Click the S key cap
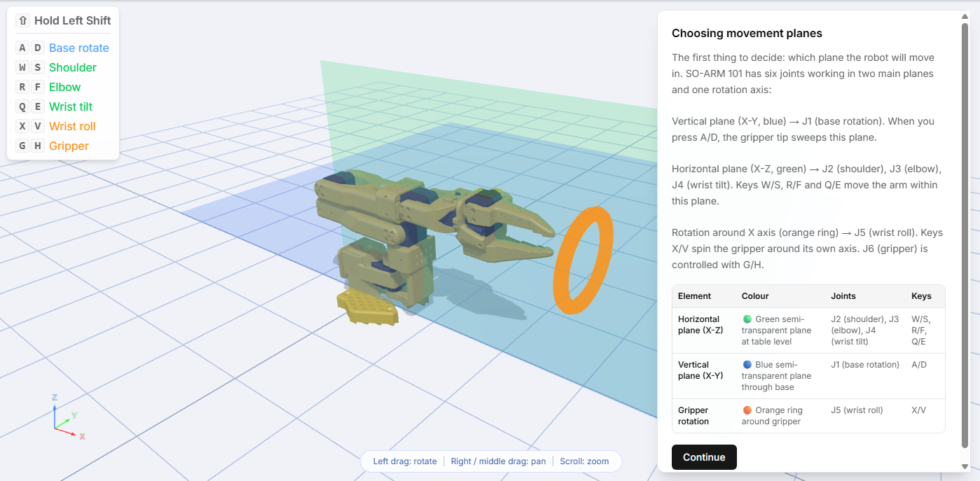This screenshot has width=980, height=481. tap(38, 67)
